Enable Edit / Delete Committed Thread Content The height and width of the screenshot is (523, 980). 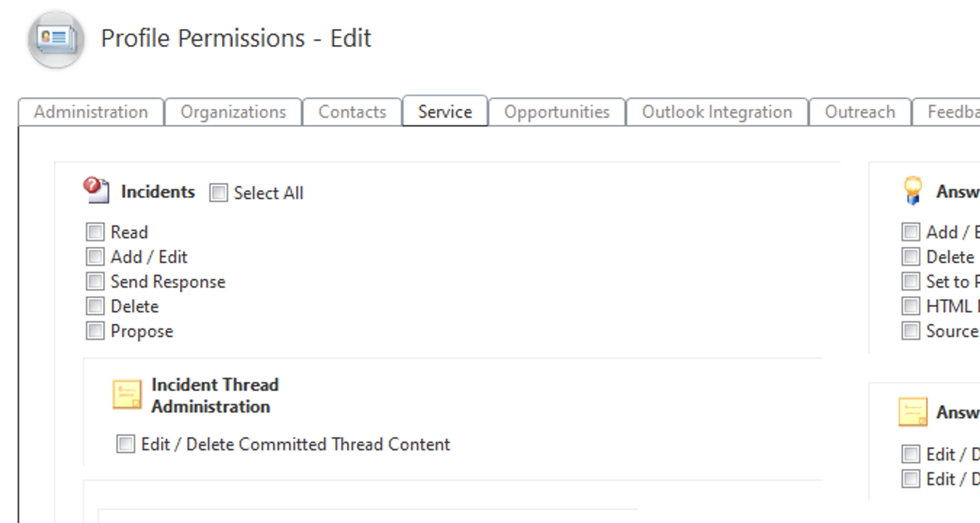[126, 444]
